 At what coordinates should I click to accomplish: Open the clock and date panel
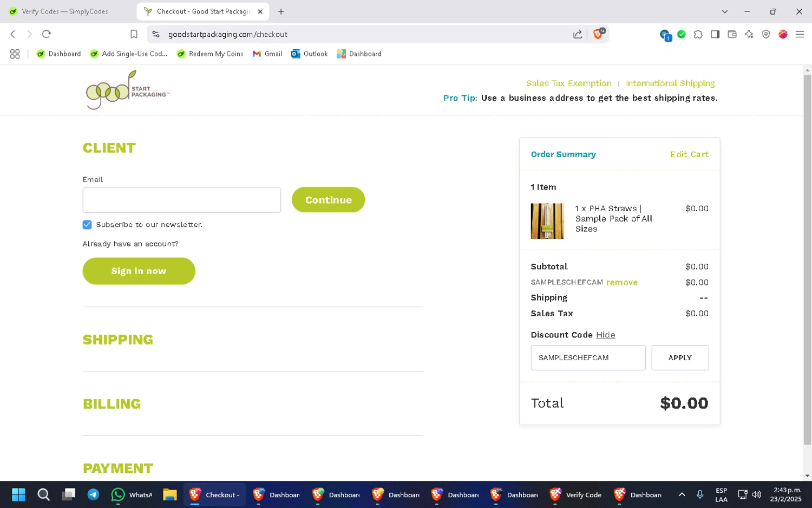(786, 495)
